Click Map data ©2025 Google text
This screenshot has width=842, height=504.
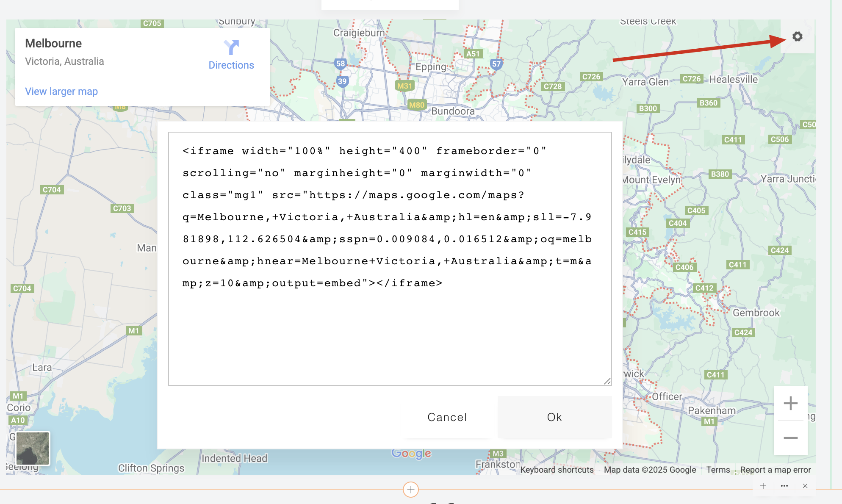[x=650, y=470]
